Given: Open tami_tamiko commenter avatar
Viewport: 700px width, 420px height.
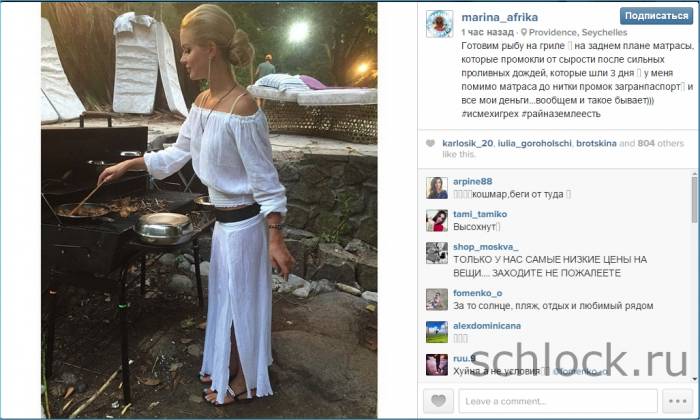Looking at the screenshot, I should tap(437, 220).
